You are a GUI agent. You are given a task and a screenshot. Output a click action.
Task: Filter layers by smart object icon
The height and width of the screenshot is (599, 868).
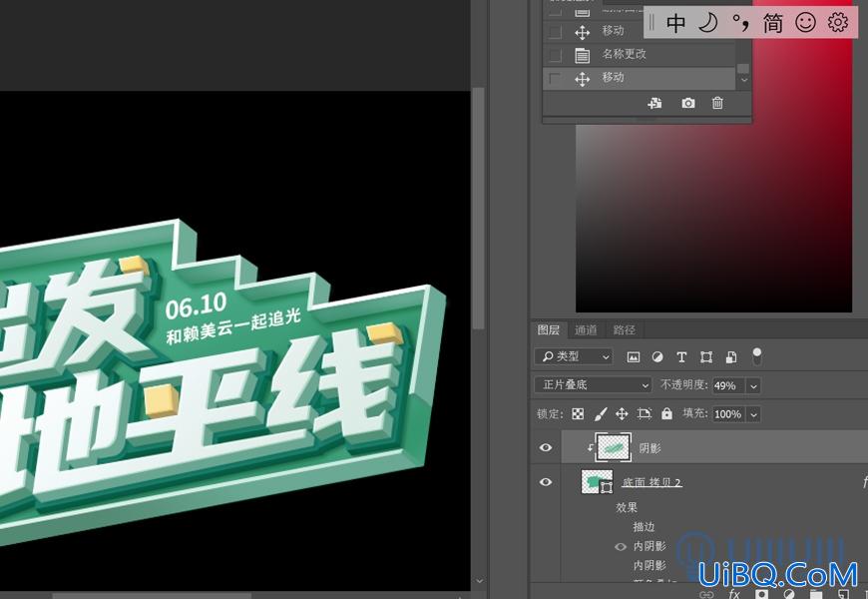[731, 357]
